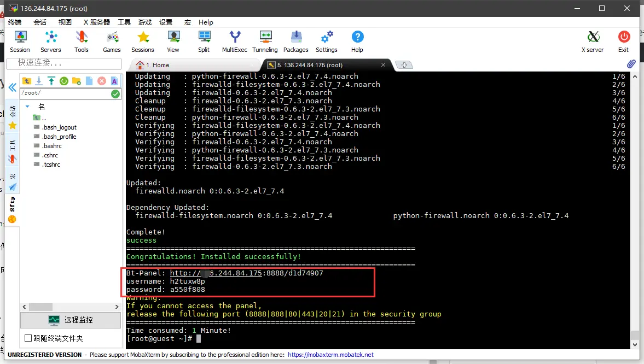
Task: Confirm the /root/ path with green check
Action: coord(115,94)
